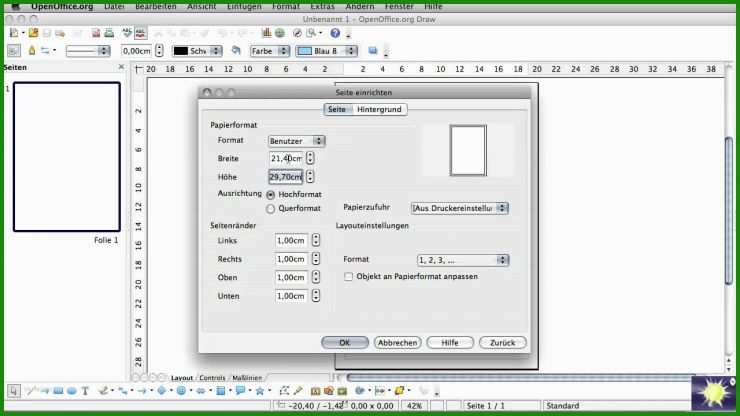Switch to the Maßlinien layer tab
This screenshot has height=416, width=740.
tap(247, 378)
